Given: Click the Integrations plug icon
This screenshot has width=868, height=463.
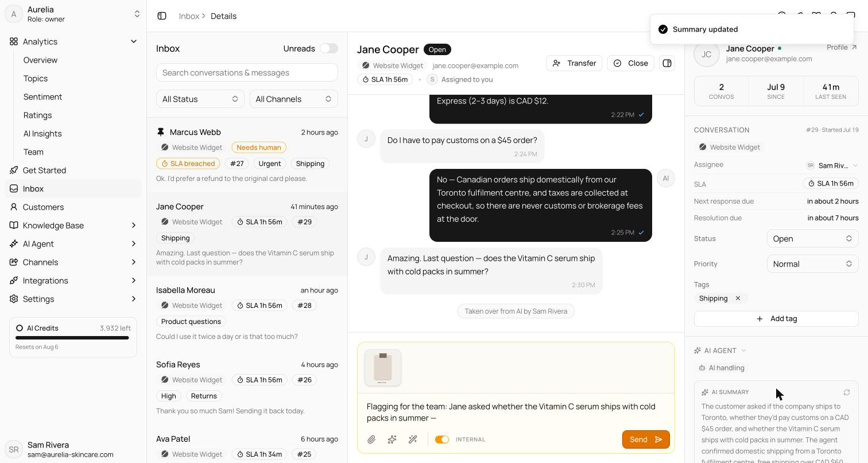Looking at the screenshot, I should pos(14,280).
